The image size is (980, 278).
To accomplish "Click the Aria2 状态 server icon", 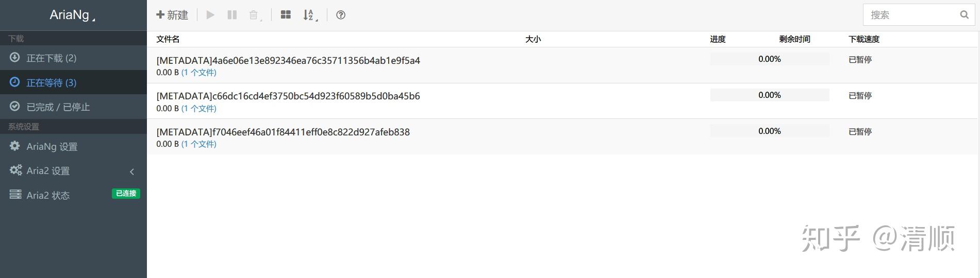I will coord(15,195).
